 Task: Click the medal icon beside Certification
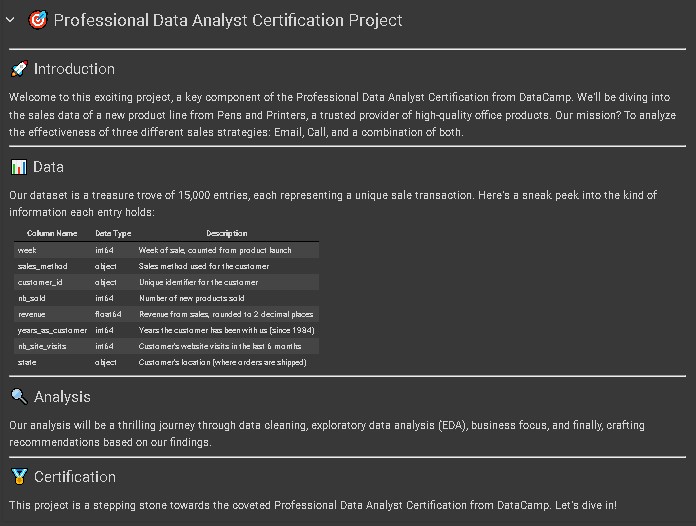pyautogui.click(x=18, y=477)
